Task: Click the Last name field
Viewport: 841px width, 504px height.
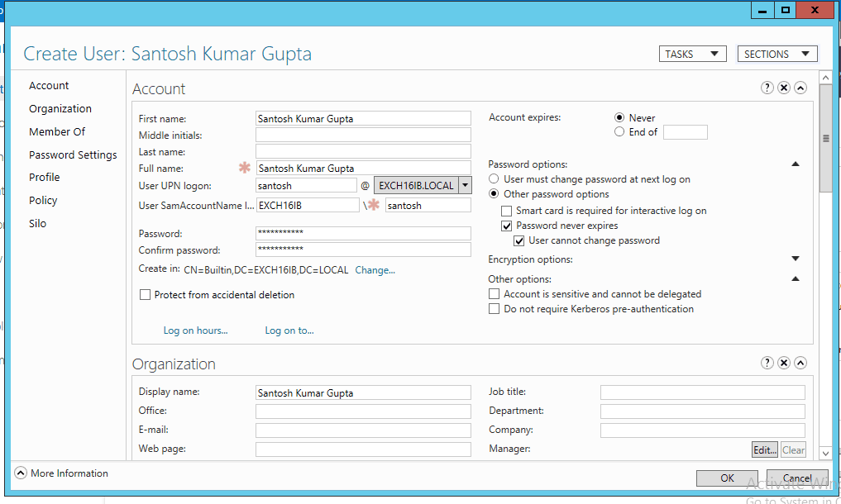Action: pos(363,152)
